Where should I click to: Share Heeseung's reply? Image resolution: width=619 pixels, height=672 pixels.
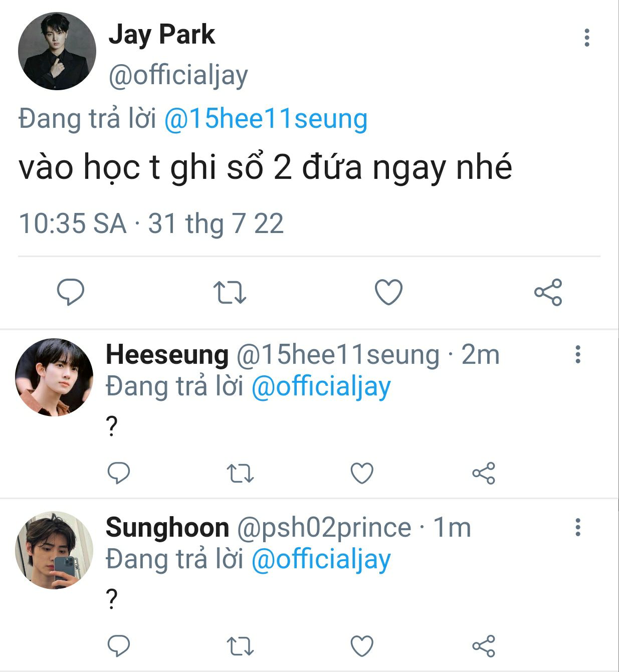click(484, 473)
